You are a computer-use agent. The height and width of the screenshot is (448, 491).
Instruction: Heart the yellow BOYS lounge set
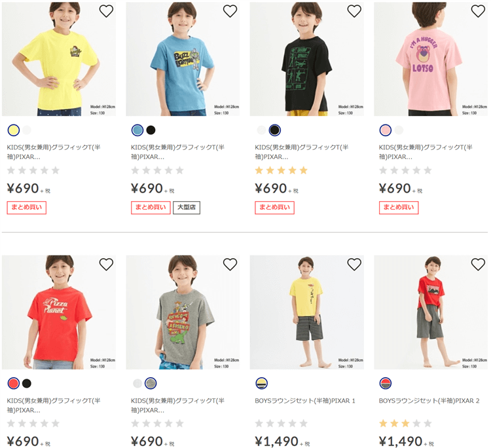pos(354,265)
